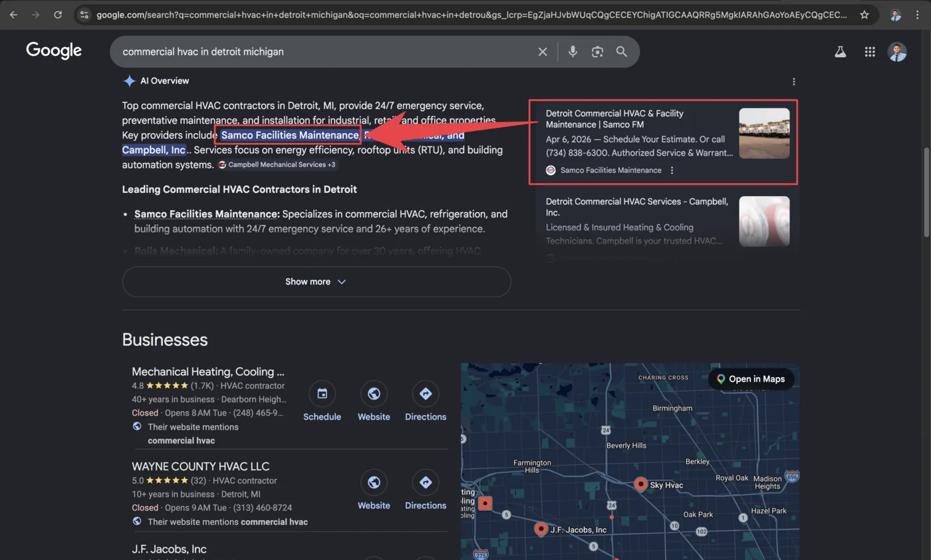Click the magnifier search icon

click(x=622, y=52)
